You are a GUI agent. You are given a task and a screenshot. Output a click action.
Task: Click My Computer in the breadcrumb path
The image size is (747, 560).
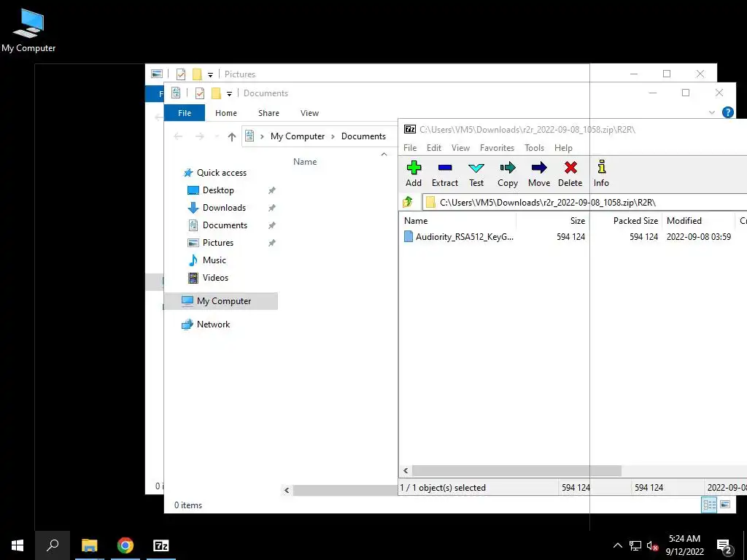click(x=298, y=136)
